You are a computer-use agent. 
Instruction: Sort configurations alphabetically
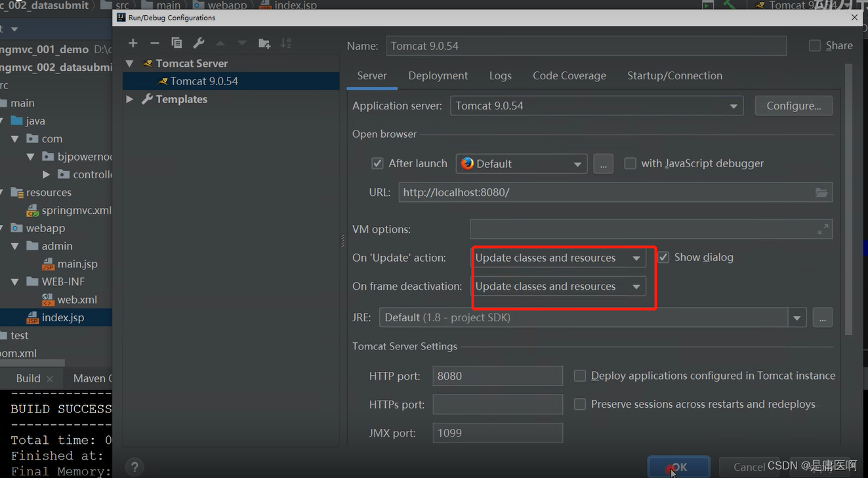point(286,43)
